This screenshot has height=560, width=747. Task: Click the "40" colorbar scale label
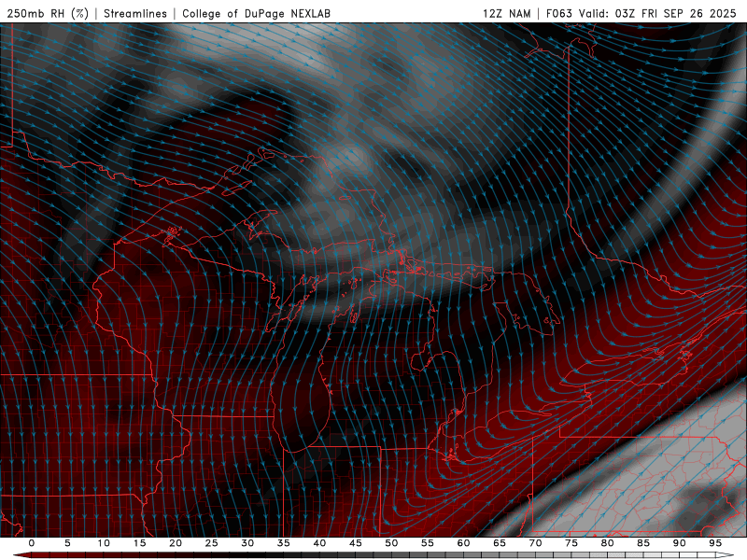click(x=319, y=543)
